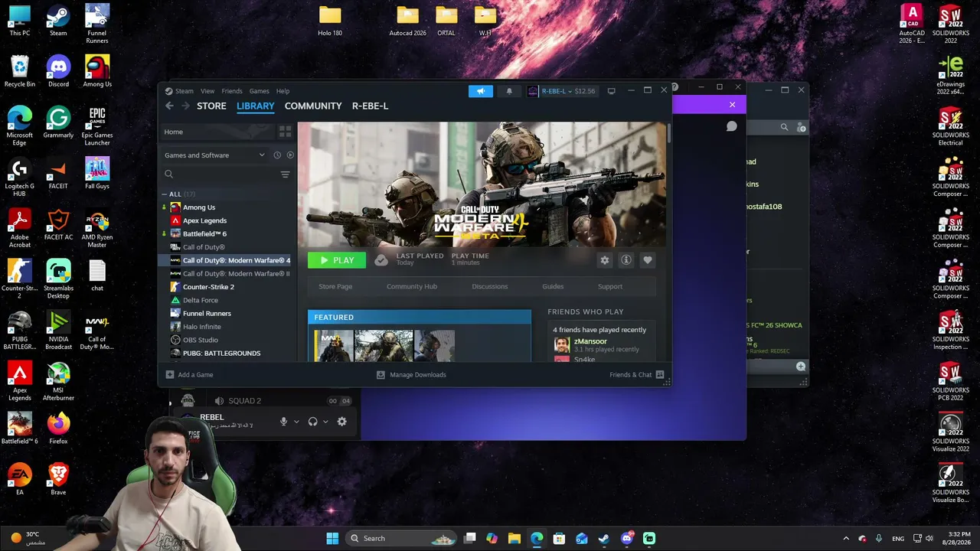Open the Steam menu
The image size is (980, 551).
coord(184,91)
